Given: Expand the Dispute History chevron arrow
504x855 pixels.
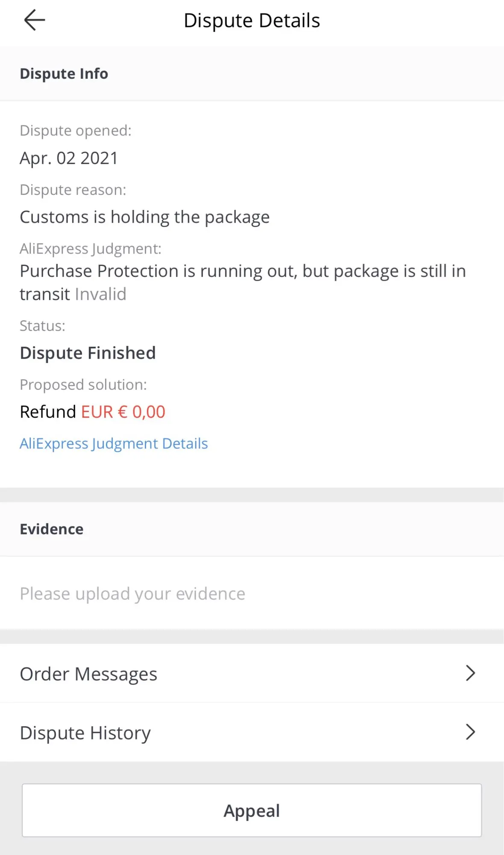Looking at the screenshot, I should pyautogui.click(x=470, y=732).
